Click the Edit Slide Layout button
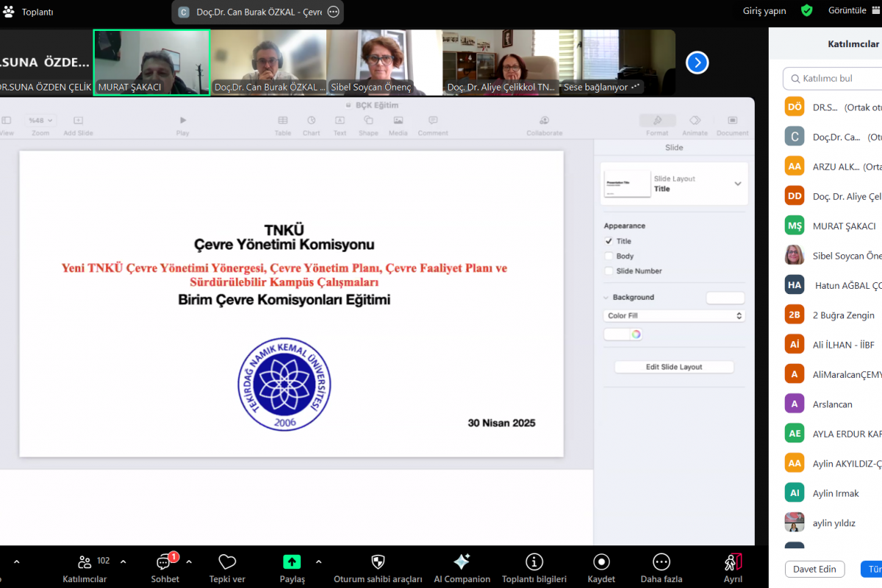 pos(674,367)
